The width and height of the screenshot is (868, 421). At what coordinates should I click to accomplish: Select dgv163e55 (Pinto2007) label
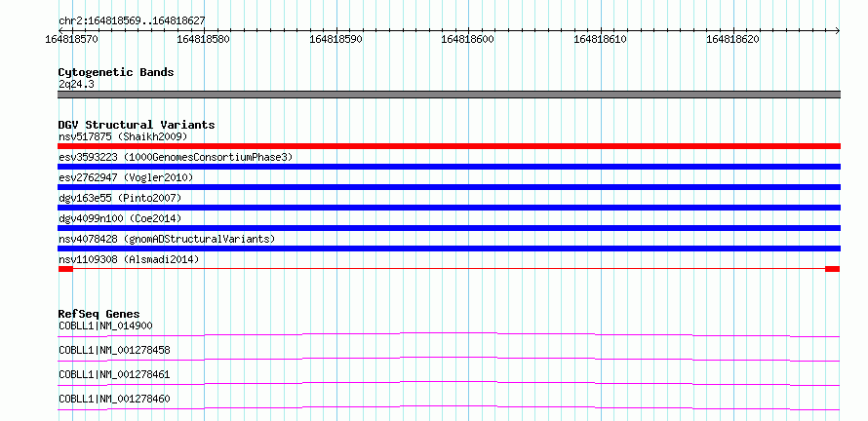(120, 198)
